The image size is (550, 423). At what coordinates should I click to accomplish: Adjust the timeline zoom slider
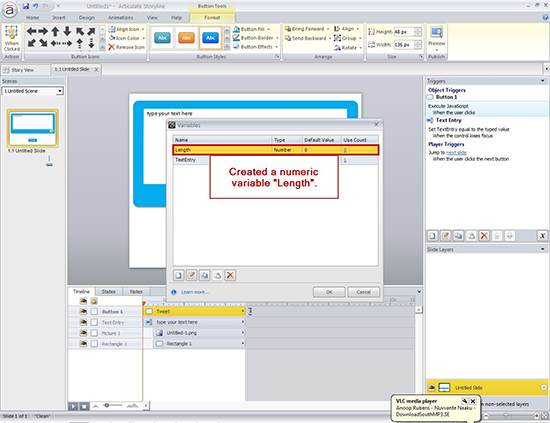tap(107, 405)
